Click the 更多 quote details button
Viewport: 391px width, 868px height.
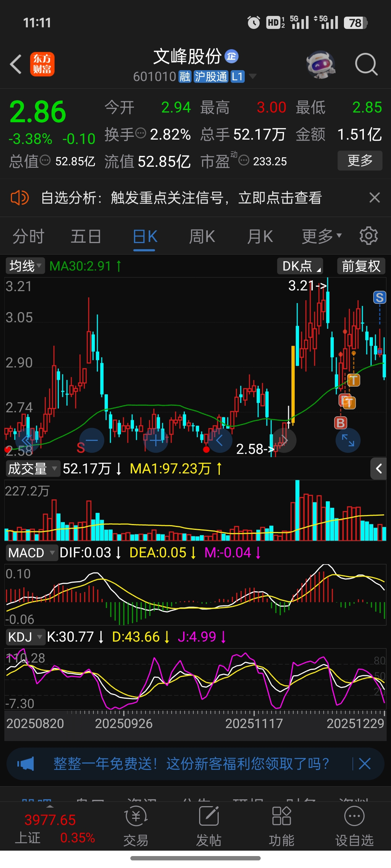coord(360,160)
